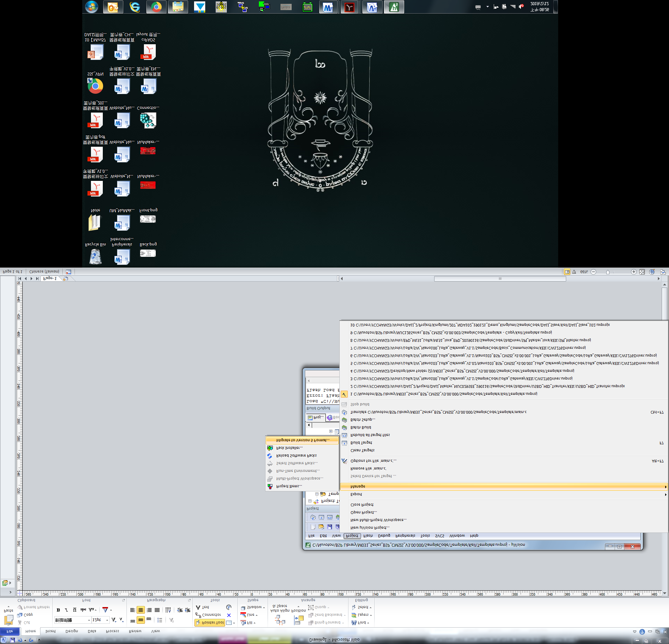Click the Format Painter icon

pos(20,607)
